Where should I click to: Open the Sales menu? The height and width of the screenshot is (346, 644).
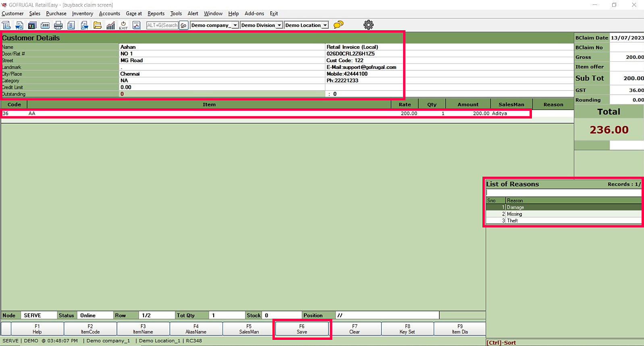(35, 14)
